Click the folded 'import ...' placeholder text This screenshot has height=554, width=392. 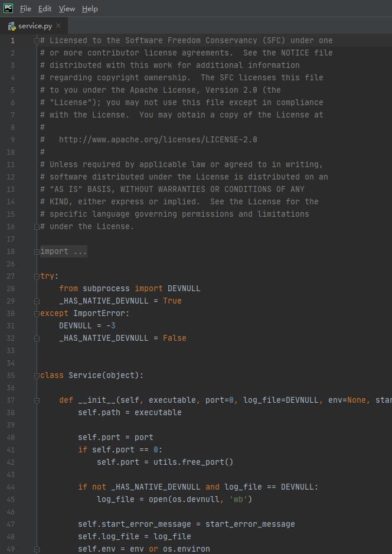(x=63, y=252)
